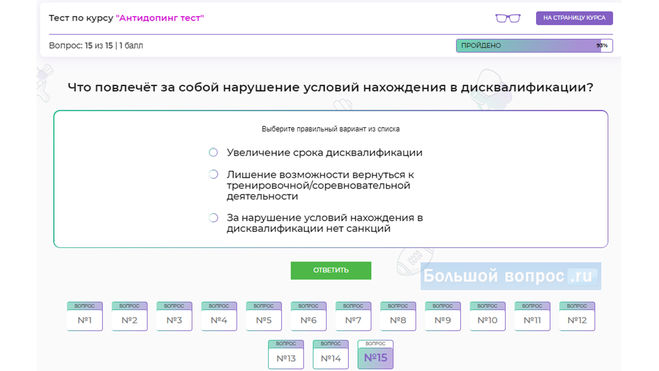Navigate to question №11 tile
Viewport: 659px width, 371px height.
[532, 316]
